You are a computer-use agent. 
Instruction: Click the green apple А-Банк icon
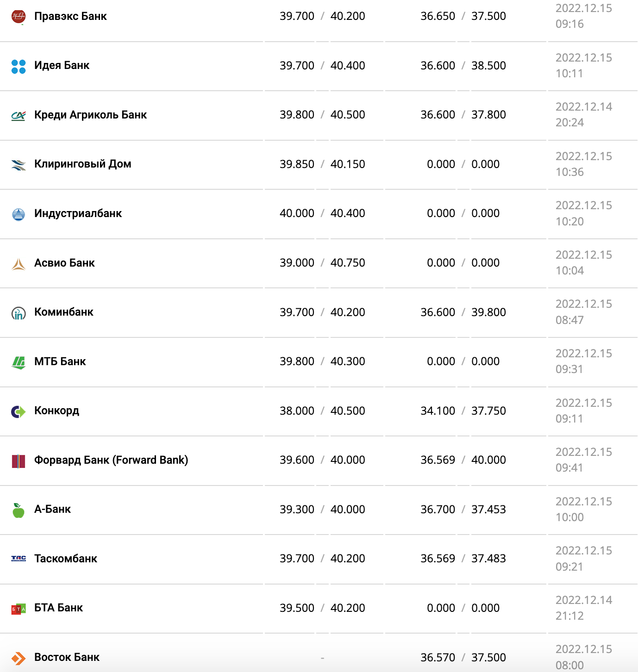[x=19, y=510]
